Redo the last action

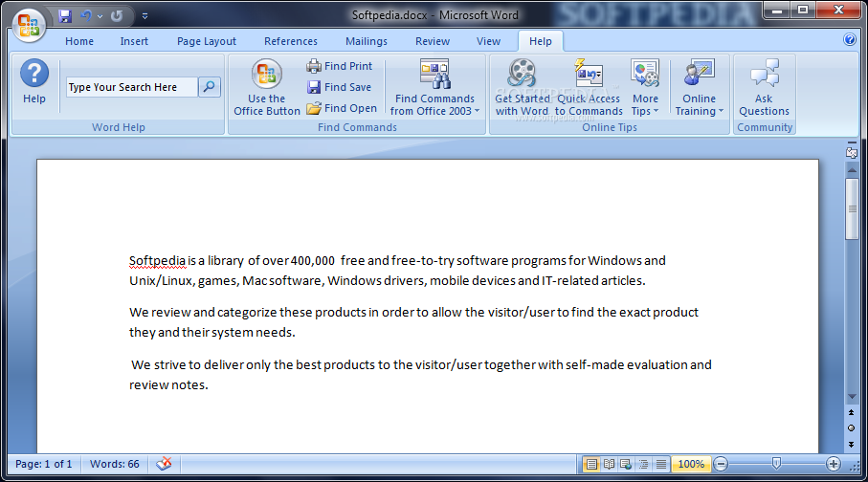click(116, 16)
